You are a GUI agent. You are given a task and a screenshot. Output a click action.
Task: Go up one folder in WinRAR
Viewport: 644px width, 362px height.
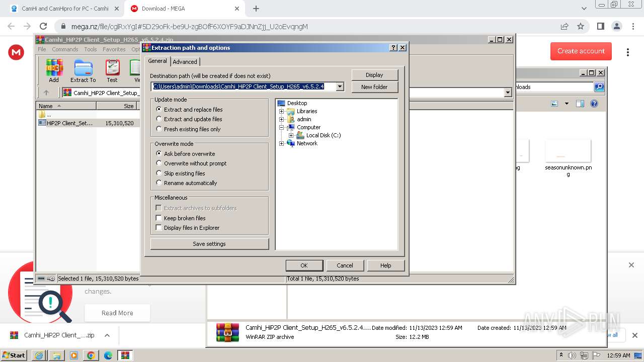coord(46,93)
